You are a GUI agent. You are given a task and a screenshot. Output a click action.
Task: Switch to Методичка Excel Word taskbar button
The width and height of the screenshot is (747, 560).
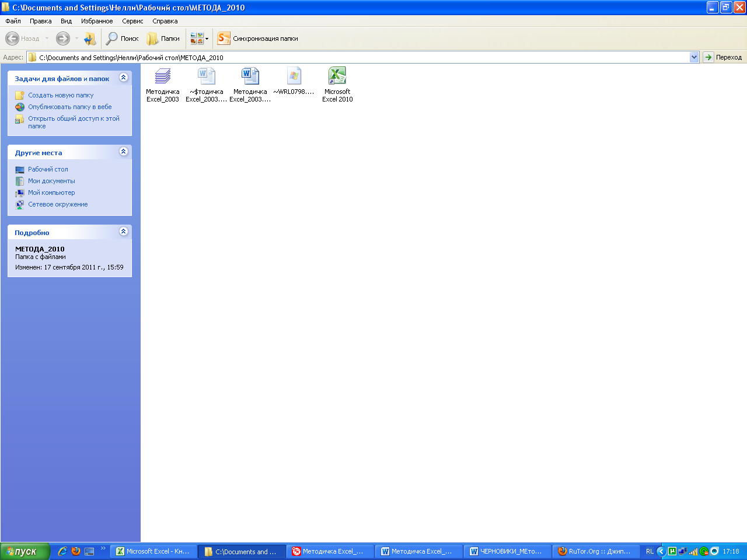(x=418, y=551)
